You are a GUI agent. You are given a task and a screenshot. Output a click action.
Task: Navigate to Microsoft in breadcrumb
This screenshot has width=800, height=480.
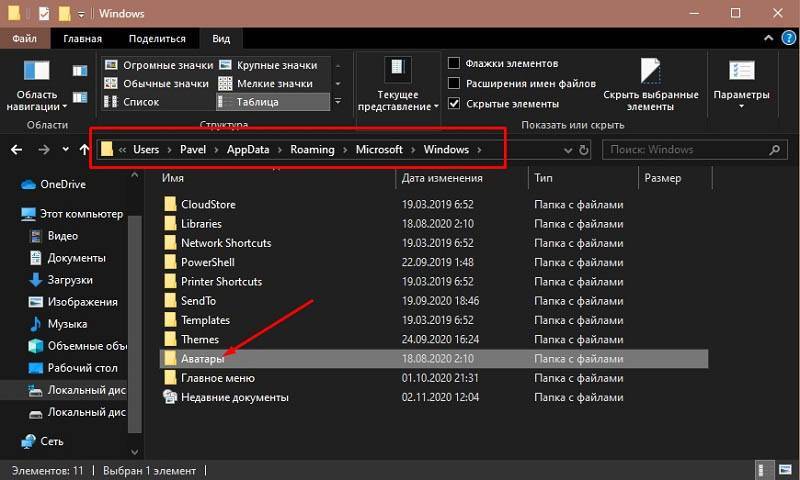(x=379, y=149)
